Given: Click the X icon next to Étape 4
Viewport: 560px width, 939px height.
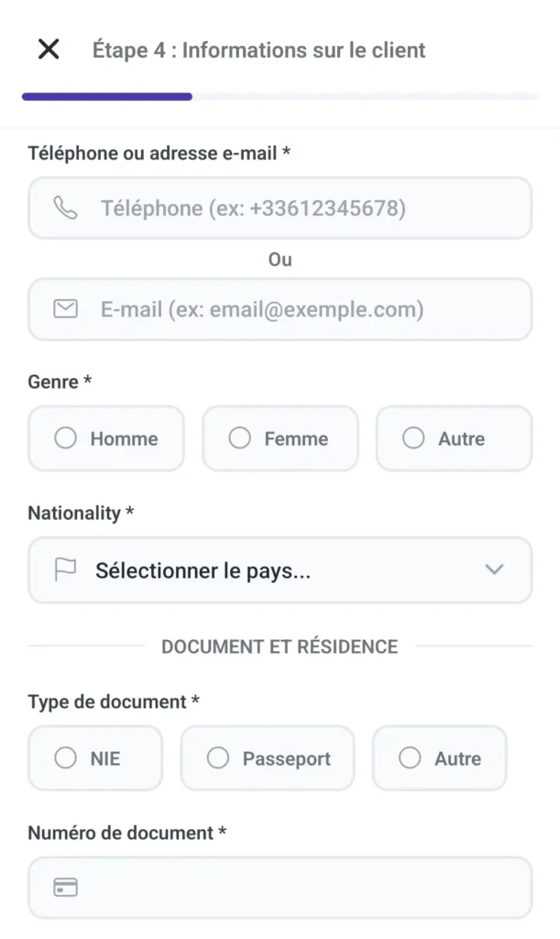Looking at the screenshot, I should [x=48, y=50].
